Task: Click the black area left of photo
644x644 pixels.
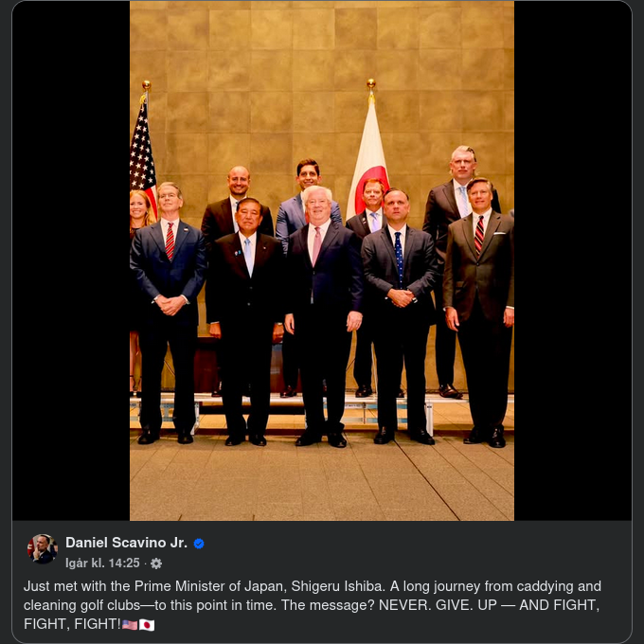Action: (x=71, y=260)
